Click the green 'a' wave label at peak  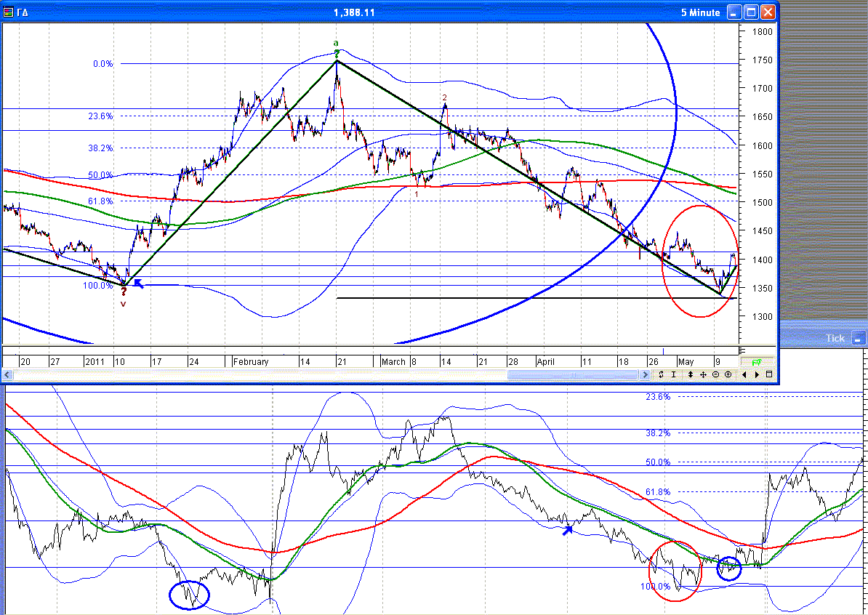[336, 43]
